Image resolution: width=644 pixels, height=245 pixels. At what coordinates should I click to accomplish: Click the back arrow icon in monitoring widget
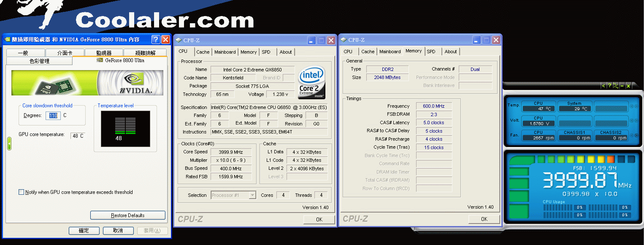click(x=603, y=86)
